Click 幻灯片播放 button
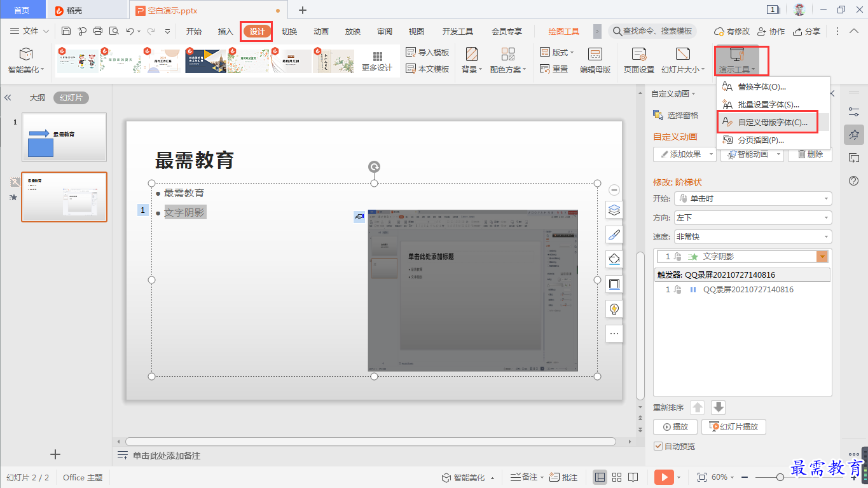 pyautogui.click(x=734, y=427)
